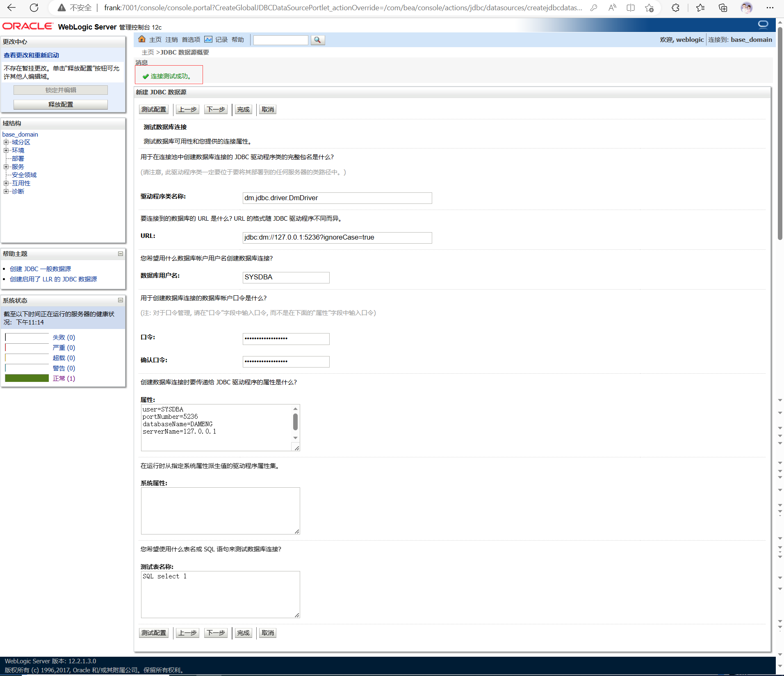The image size is (784, 676).
Task: Click top 上一步 button
Action: (x=188, y=110)
